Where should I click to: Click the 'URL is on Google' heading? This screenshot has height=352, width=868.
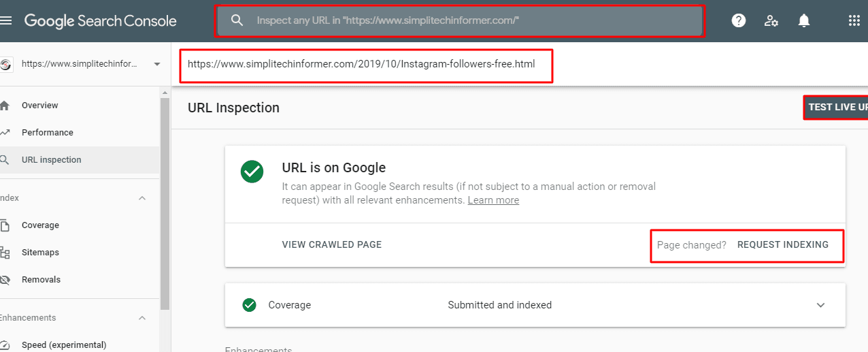(334, 167)
